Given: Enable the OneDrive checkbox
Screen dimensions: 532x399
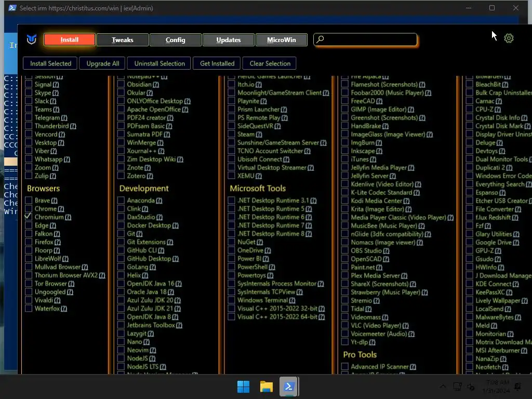Looking at the screenshot, I should coord(231,250).
